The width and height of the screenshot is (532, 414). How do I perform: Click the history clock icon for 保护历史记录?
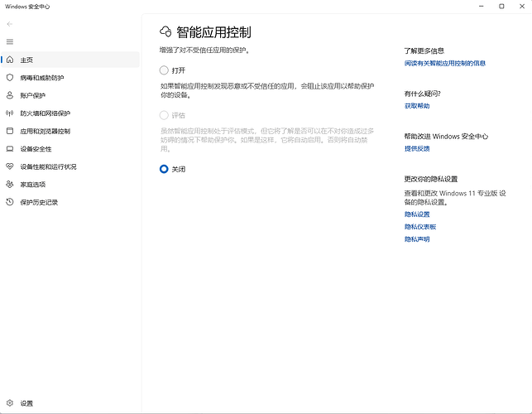(x=10, y=202)
